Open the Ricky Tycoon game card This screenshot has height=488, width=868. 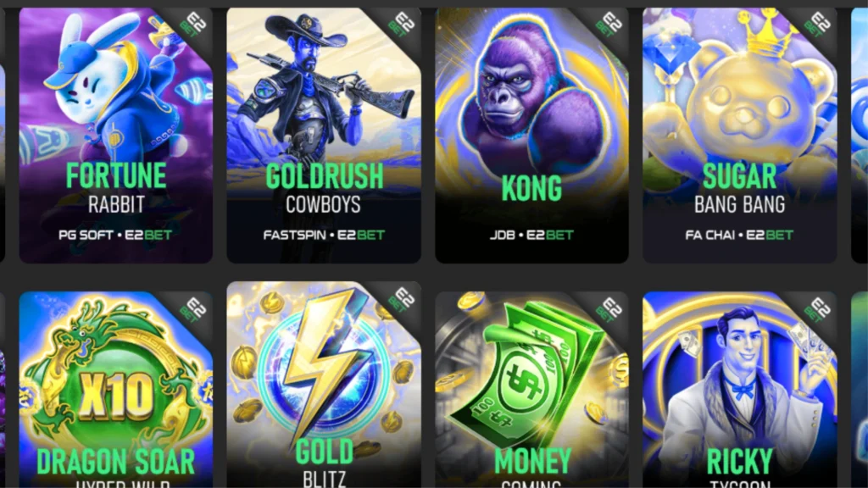coord(739,390)
